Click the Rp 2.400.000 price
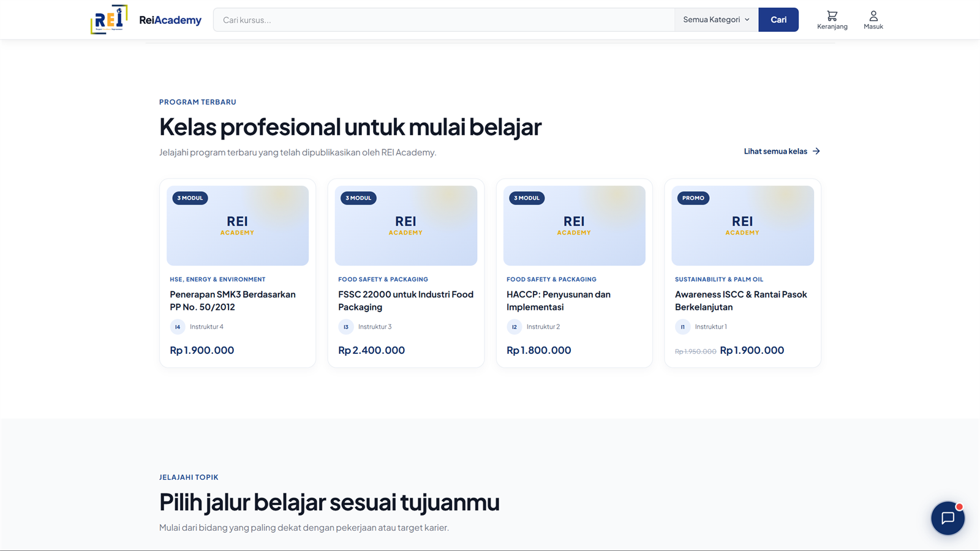The height and width of the screenshot is (551, 980). [371, 350]
